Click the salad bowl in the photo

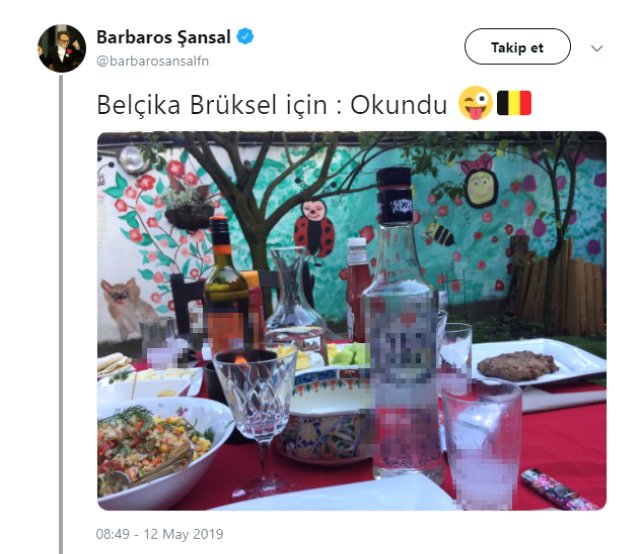(161, 451)
